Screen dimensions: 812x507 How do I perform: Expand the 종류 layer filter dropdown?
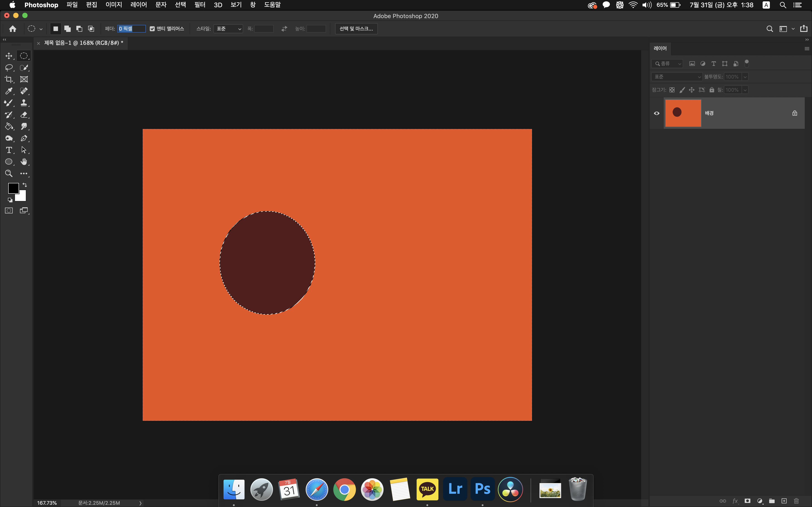tap(667, 64)
